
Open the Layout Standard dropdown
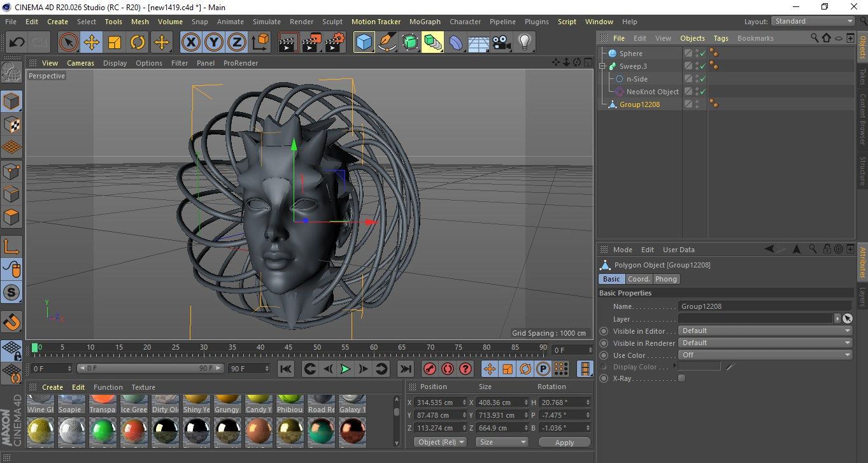813,21
